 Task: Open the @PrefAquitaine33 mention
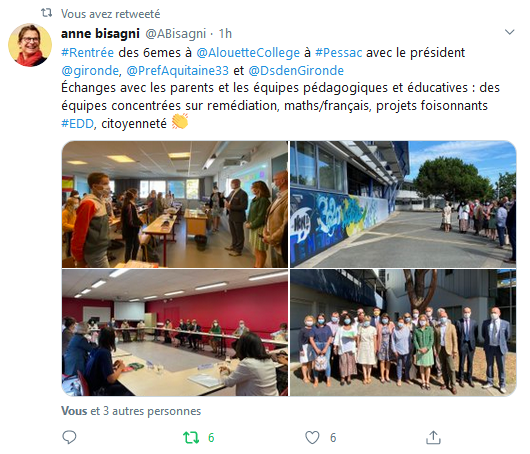point(177,71)
